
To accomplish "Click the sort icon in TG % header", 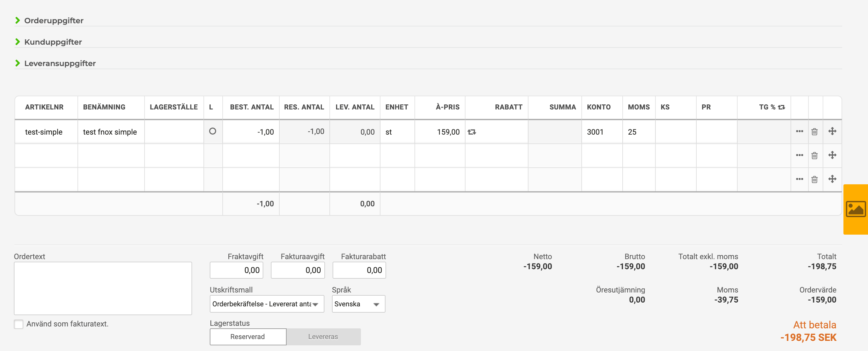I will click(x=781, y=107).
